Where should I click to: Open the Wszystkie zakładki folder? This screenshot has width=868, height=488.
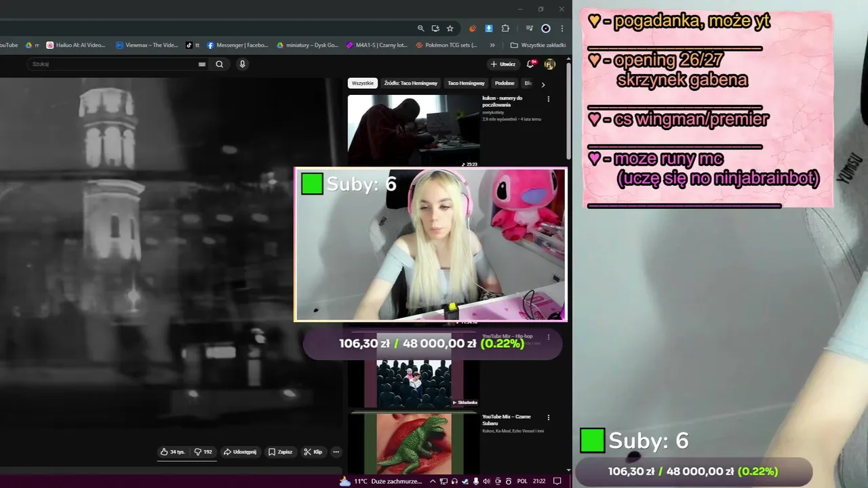pyautogui.click(x=538, y=45)
